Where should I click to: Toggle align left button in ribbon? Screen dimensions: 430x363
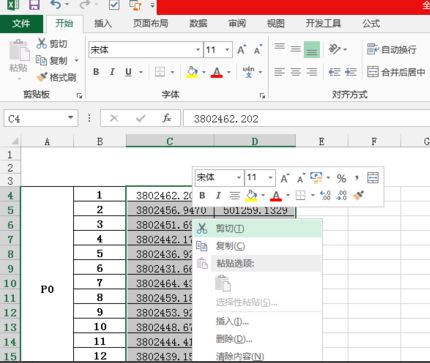tap(279, 72)
